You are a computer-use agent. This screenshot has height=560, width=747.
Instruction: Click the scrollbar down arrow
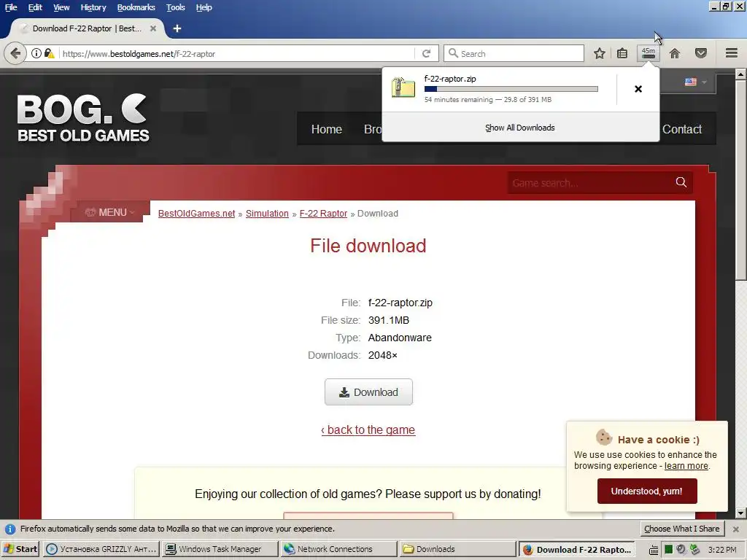pos(741,513)
